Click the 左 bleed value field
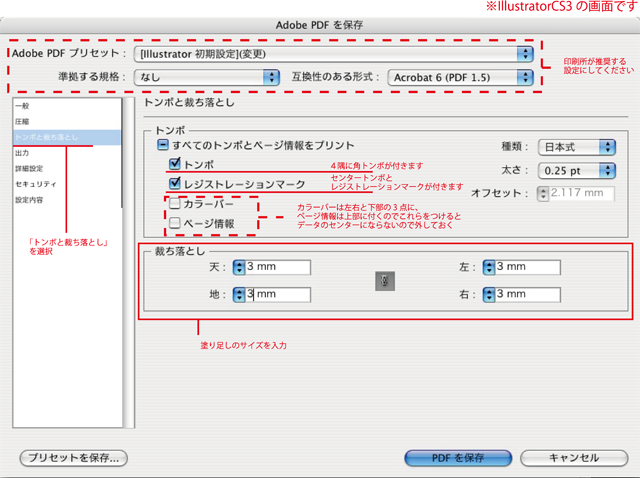640x478 pixels. (528, 267)
